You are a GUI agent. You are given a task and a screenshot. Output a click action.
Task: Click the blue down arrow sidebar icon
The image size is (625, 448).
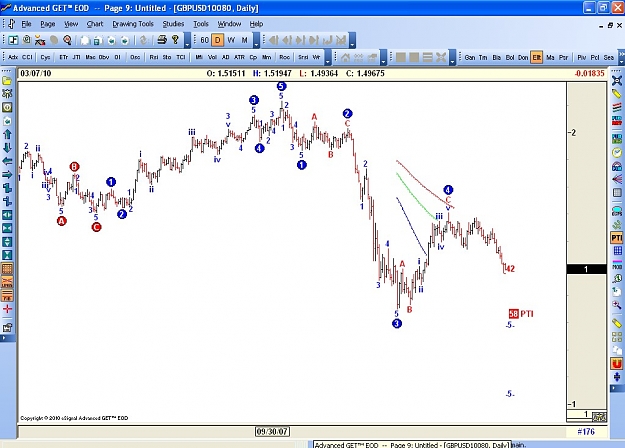pos(7,148)
